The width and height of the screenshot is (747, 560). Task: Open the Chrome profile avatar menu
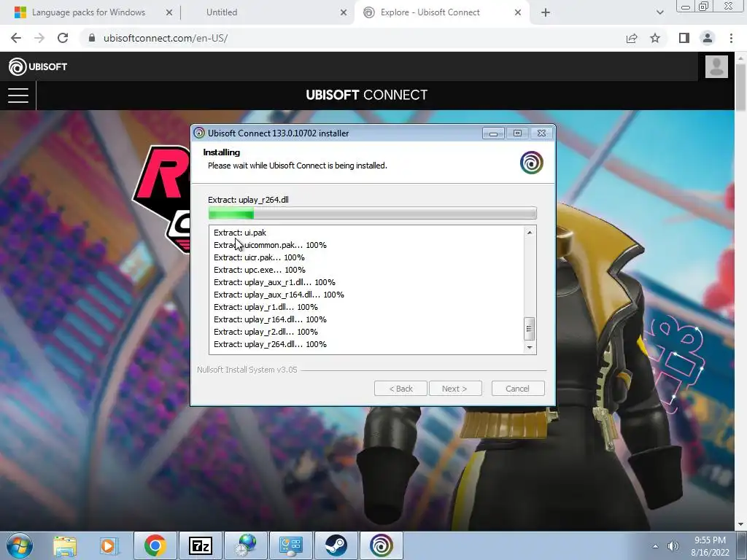708,38
